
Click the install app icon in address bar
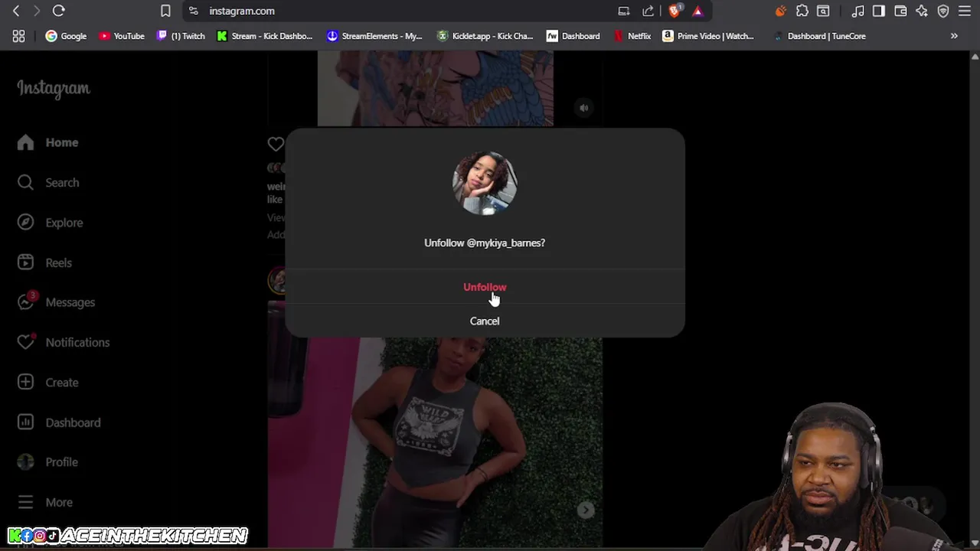point(624,11)
